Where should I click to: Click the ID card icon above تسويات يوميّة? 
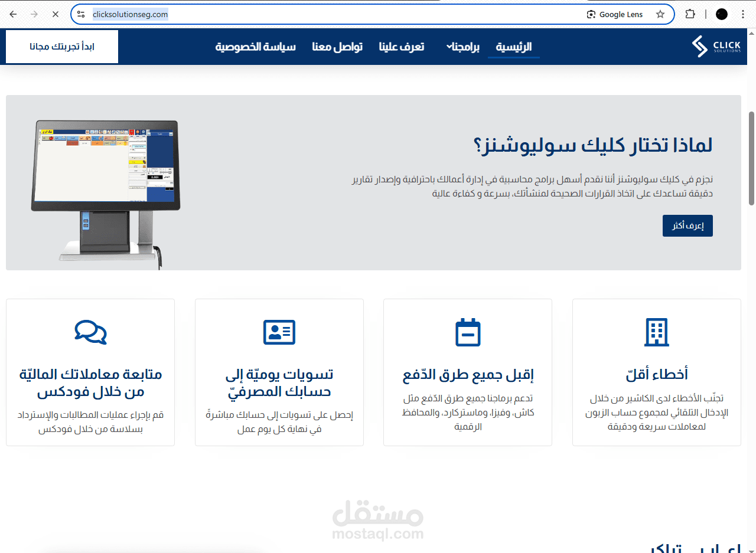pos(279,332)
